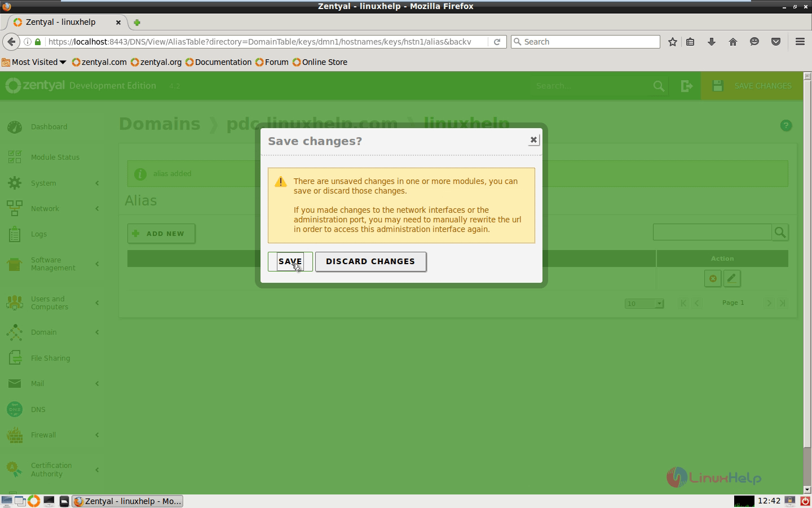Go back with the browser back arrow

coord(11,42)
